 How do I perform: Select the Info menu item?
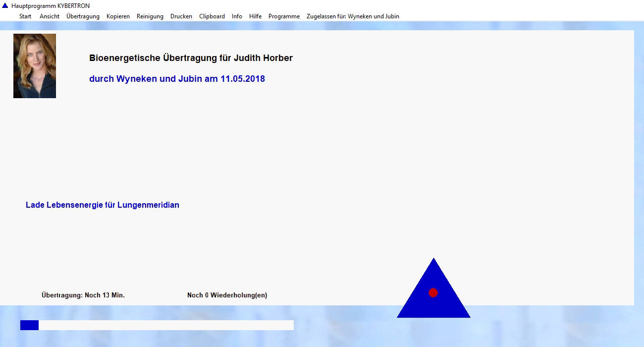(237, 16)
